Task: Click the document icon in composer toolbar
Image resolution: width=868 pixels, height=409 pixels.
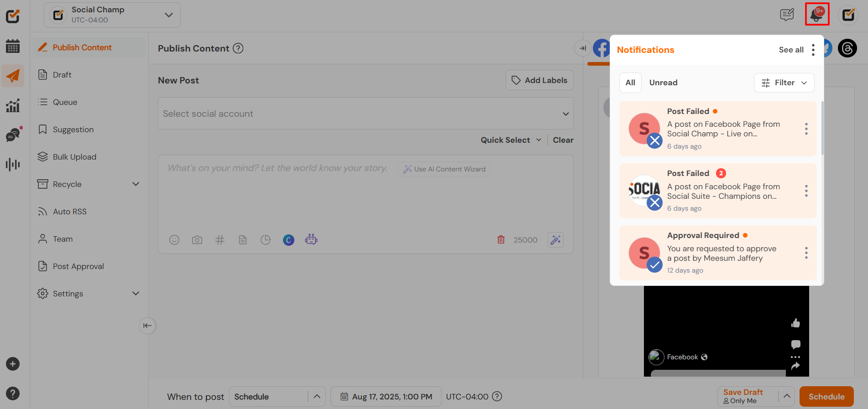Action: 243,240
